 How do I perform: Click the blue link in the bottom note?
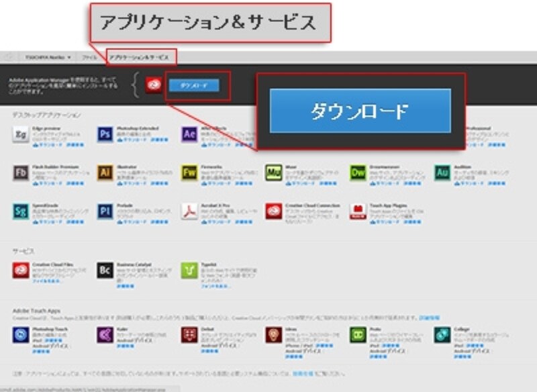[x=303, y=373]
